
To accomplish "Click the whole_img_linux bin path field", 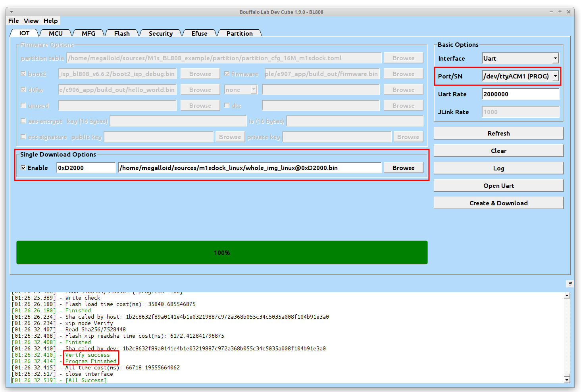I will (x=250, y=168).
